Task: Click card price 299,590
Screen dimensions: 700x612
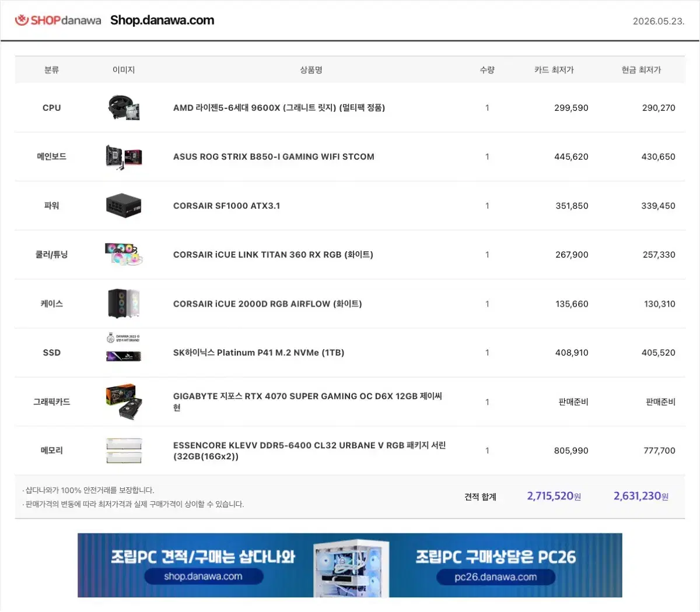Action: pos(571,108)
